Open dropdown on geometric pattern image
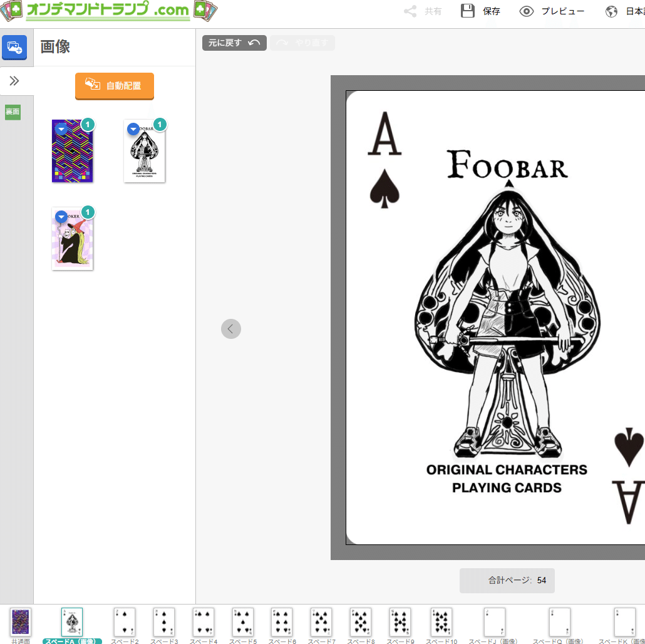The width and height of the screenshot is (645, 644). coord(61,129)
